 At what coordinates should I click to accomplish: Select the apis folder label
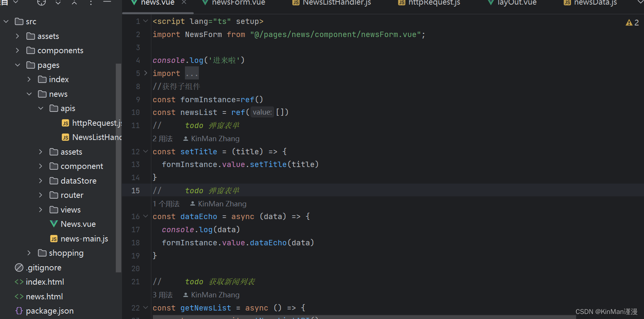point(68,108)
